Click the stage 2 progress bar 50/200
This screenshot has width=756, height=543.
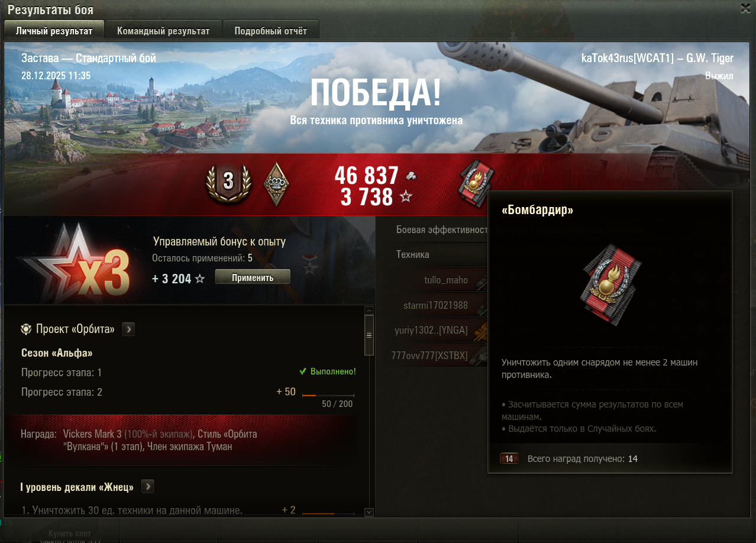pos(328,395)
